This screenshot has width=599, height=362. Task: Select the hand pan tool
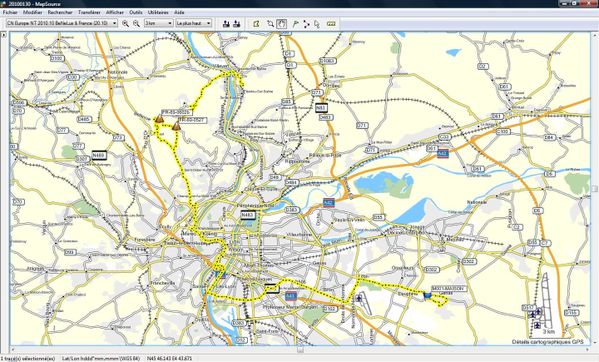[282, 24]
